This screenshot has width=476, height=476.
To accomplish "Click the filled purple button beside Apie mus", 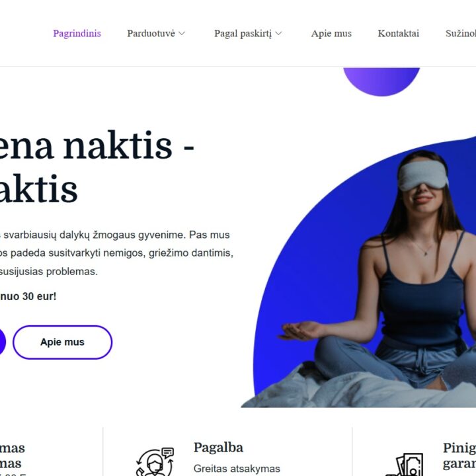I will [1, 342].
